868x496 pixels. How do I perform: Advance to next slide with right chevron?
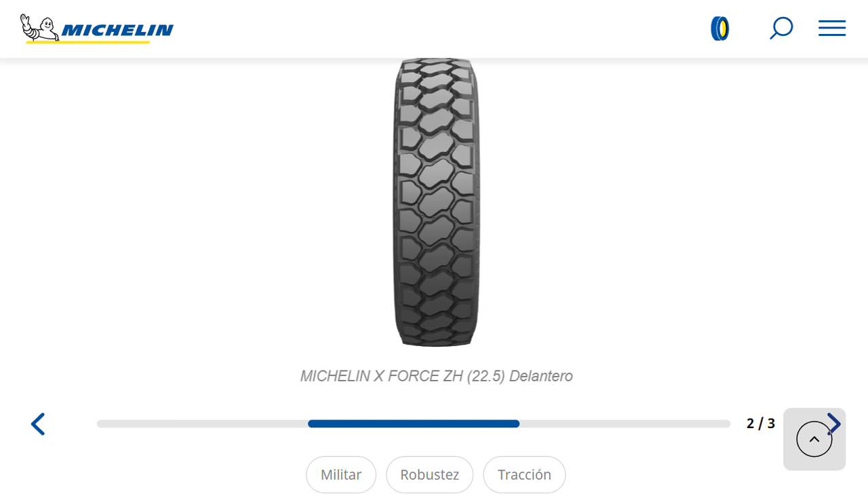[834, 424]
